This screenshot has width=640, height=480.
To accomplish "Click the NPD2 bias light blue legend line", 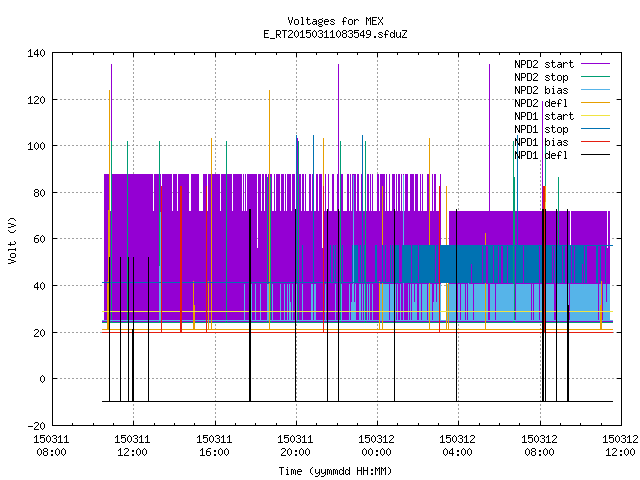I will 595,90.
